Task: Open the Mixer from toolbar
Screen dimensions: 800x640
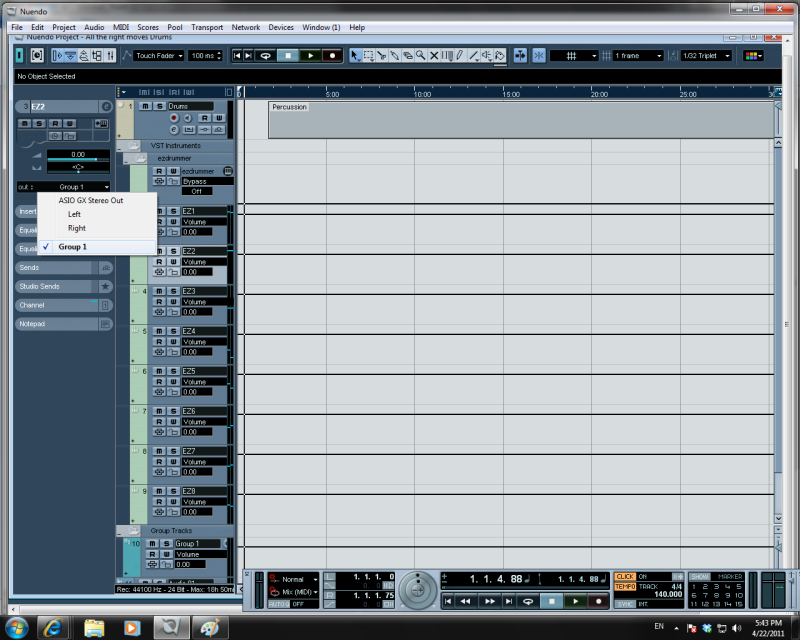Action: [111, 56]
